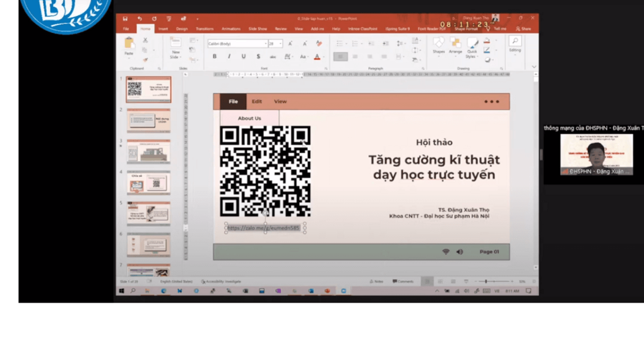Screen dimensions: 644x357
Task: Switch to Slide Sorter view
Action: (x=440, y=281)
